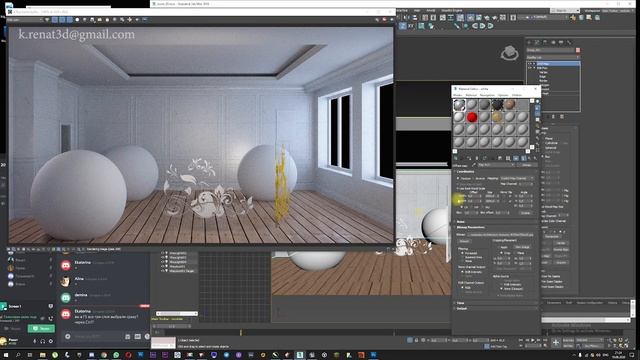Image resolution: width=640 pixels, height=360 pixels.
Task: Toggle Apply checkbox in Cropping/Placement
Action: pyautogui.click(x=499, y=247)
